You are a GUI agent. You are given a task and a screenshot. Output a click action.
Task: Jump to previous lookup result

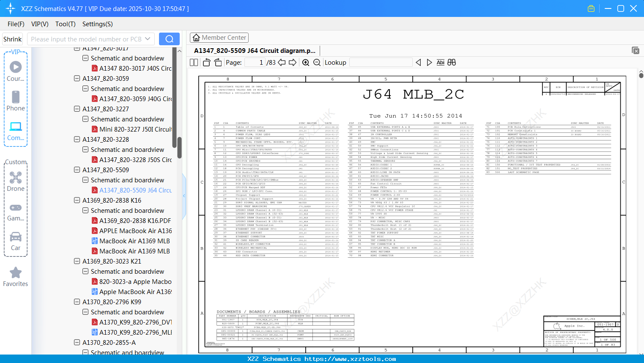[x=418, y=63]
